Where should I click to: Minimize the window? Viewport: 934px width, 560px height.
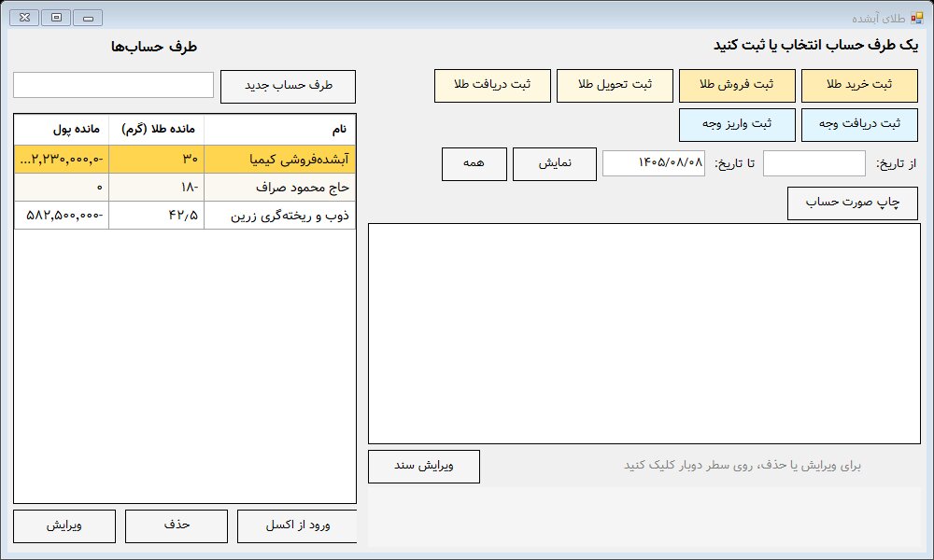click(x=88, y=18)
